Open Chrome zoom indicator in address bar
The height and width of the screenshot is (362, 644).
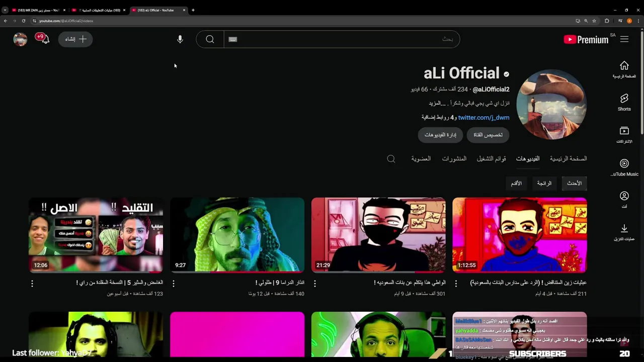coord(586,21)
